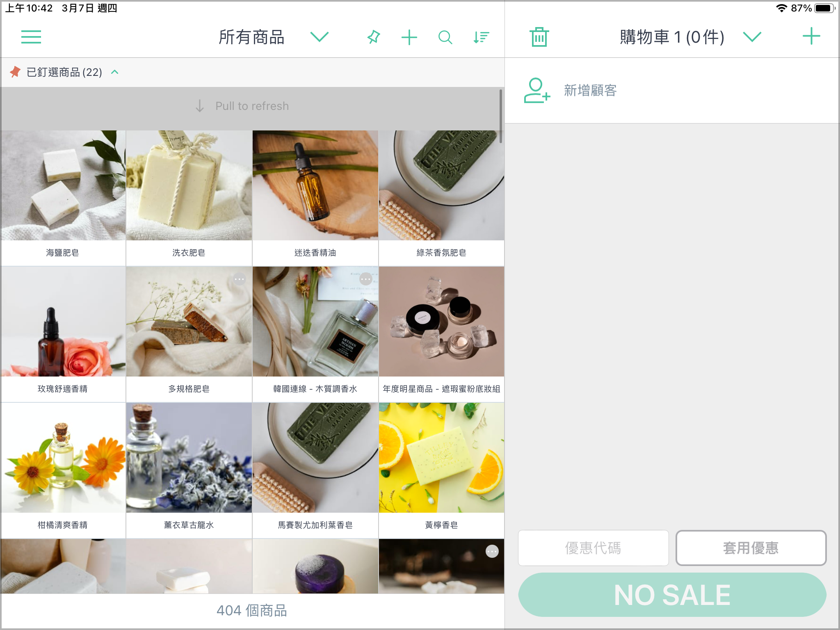Image resolution: width=840 pixels, height=630 pixels.
Task: Select the 玫瑰舒適香精 product
Action: pyautogui.click(x=63, y=334)
